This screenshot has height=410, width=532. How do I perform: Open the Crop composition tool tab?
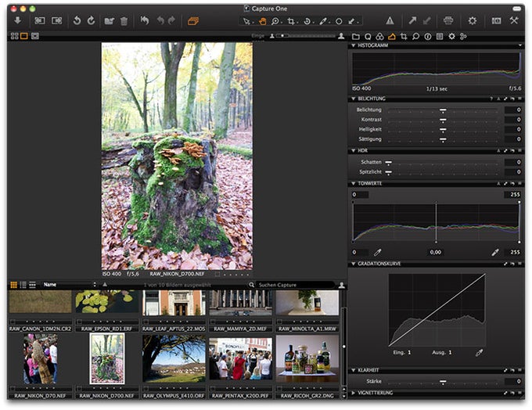pyautogui.click(x=404, y=36)
